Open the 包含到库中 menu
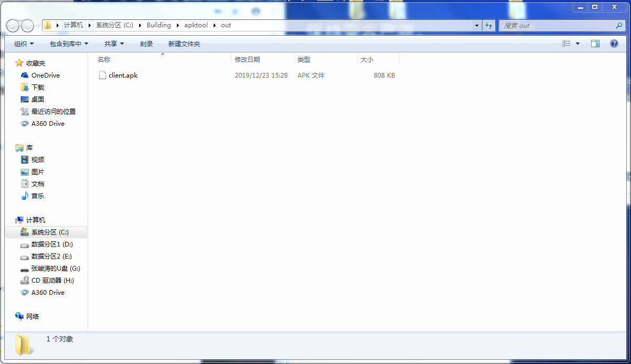Screen dimensions: 631x364 click(69, 44)
